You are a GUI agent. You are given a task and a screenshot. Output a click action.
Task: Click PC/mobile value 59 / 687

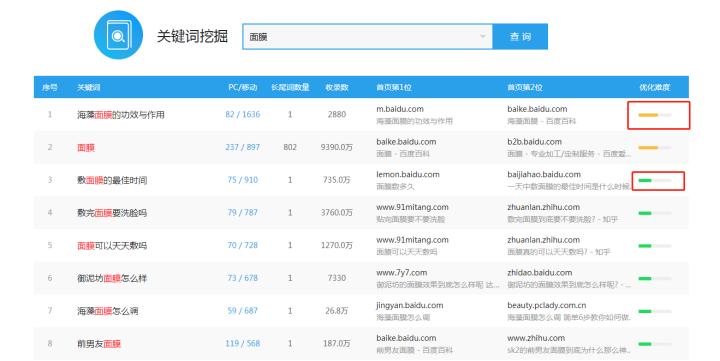coord(242,310)
